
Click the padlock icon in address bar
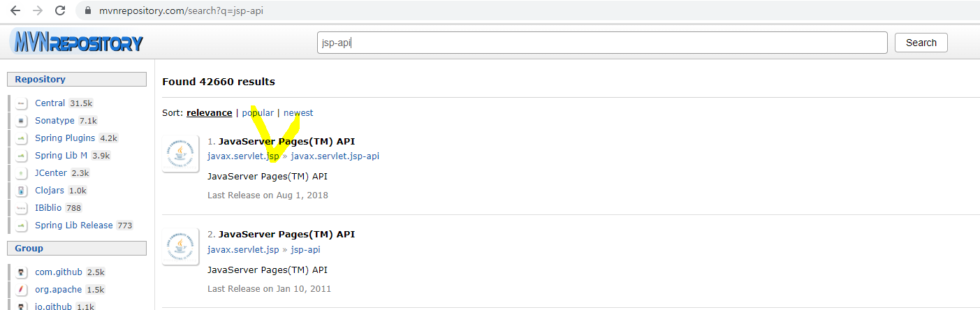(x=88, y=11)
